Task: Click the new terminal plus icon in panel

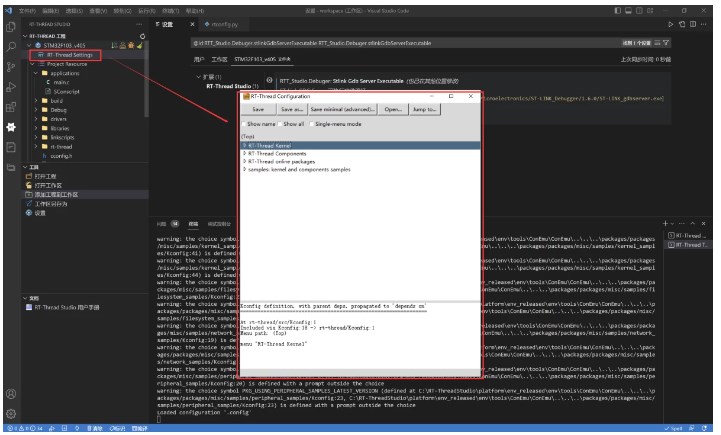Action: coord(665,223)
